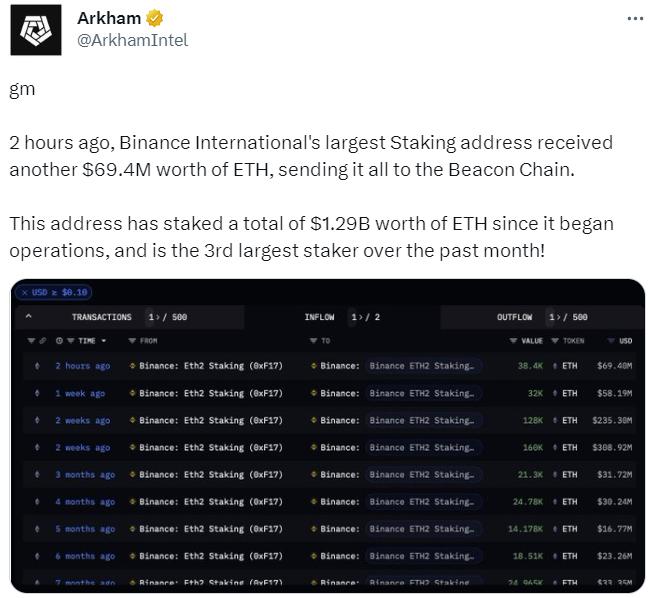661x598 pixels.
Task: Click the TOKEN column filter icon
Action: click(555, 341)
